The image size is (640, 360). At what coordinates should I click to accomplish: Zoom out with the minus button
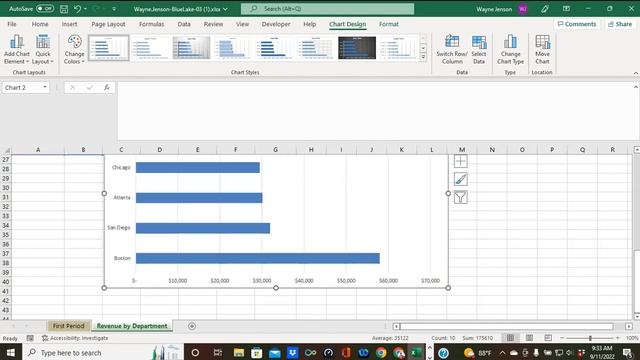[562, 338]
